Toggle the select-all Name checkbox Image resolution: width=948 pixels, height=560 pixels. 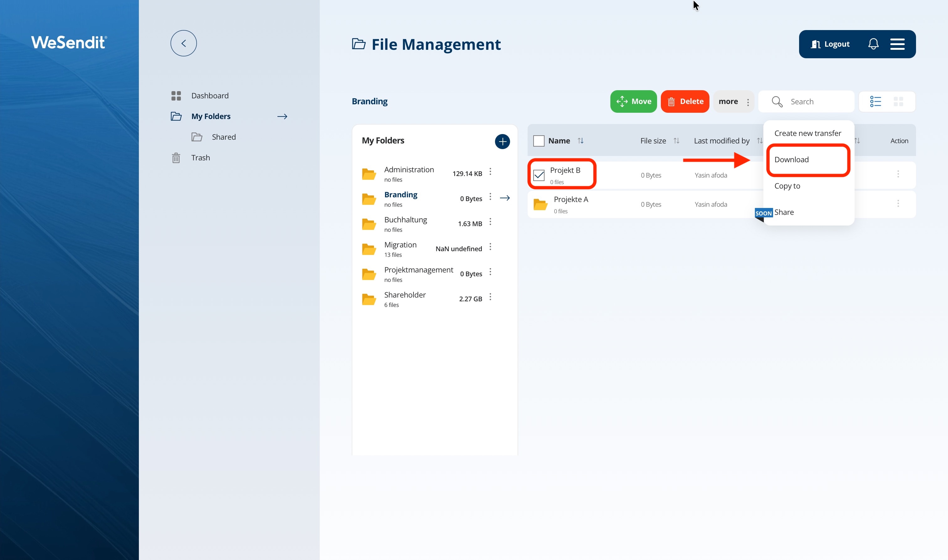point(539,141)
